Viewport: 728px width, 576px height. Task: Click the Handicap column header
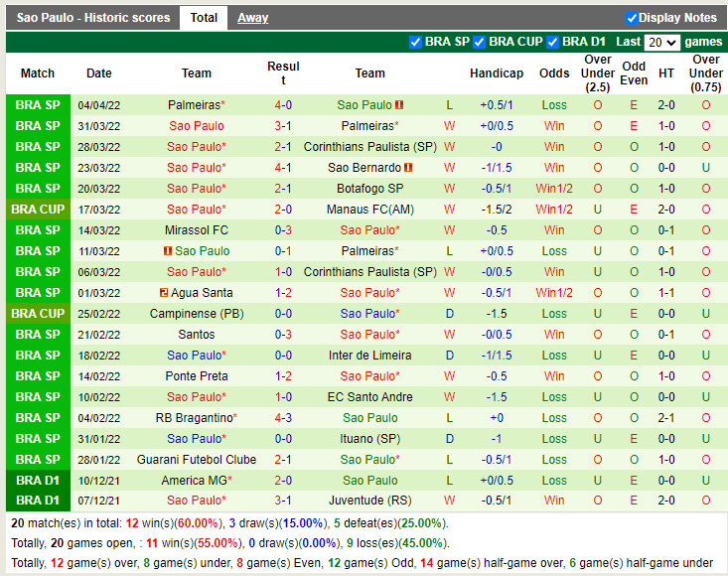coord(496,73)
